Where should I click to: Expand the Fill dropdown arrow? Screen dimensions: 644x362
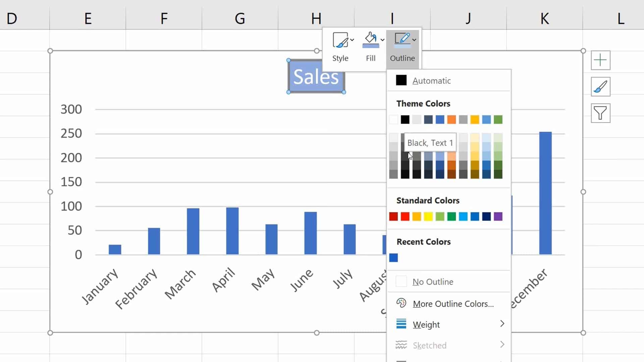tap(382, 40)
